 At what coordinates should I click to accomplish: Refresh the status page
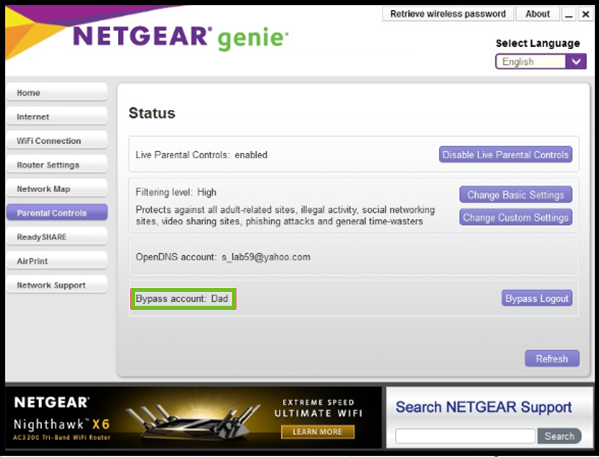pyautogui.click(x=552, y=359)
